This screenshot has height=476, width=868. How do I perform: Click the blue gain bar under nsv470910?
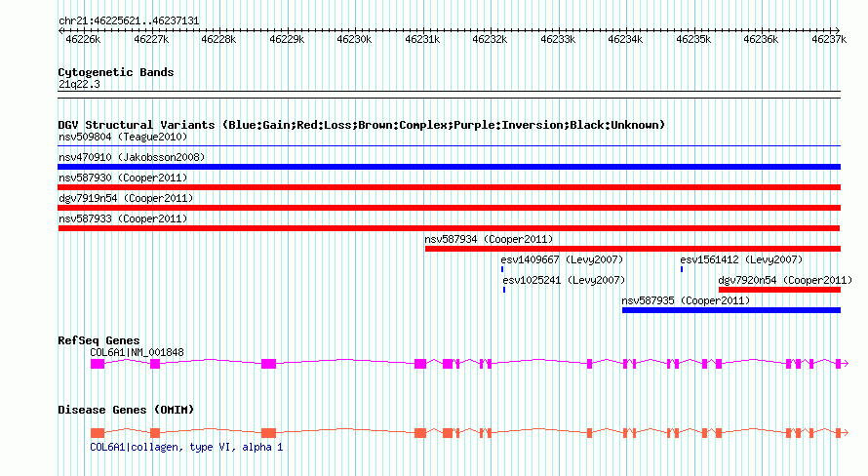(449, 167)
